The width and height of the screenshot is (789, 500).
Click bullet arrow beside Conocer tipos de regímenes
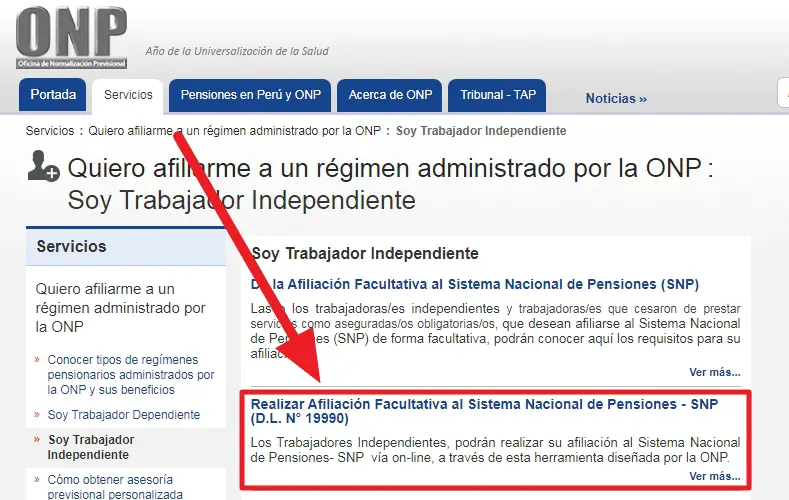[x=37, y=360]
